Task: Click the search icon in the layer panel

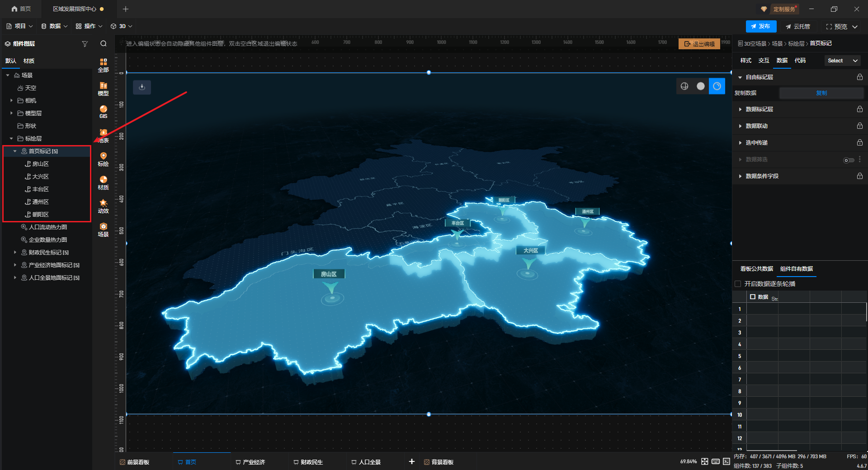Action: tap(104, 44)
